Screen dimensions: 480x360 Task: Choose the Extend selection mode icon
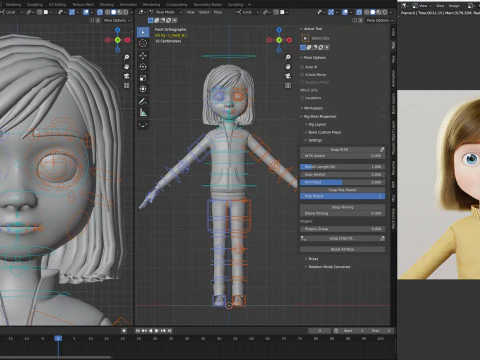click(309, 47)
